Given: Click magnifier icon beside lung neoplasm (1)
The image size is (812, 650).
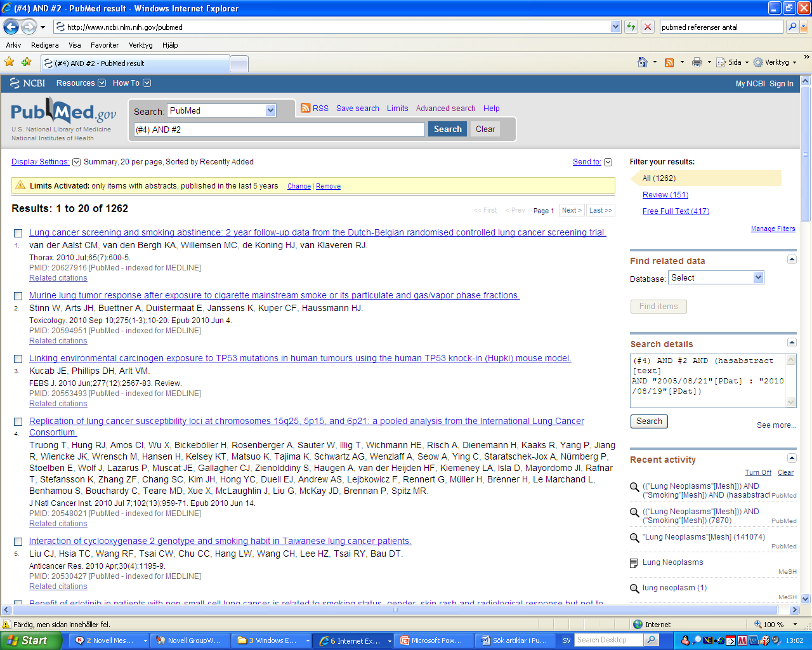Looking at the screenshot, I should tap(634, 588).
